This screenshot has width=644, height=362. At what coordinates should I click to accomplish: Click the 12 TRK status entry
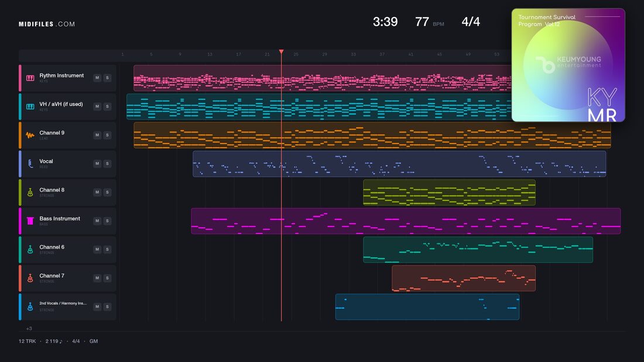pos(27,341)
